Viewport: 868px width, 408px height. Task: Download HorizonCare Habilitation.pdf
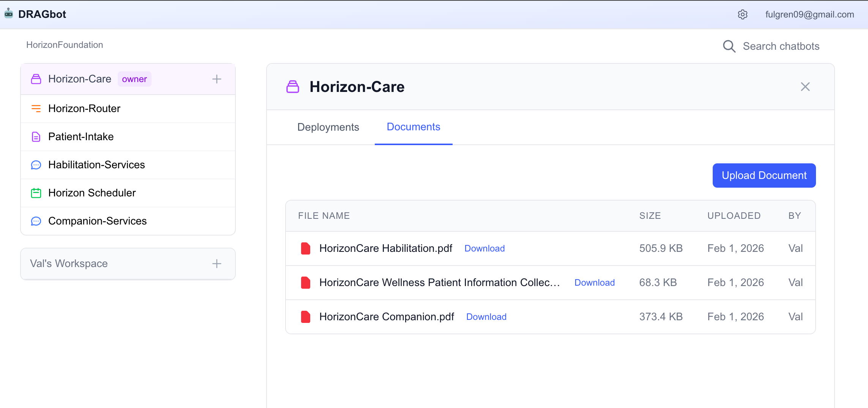click(485, 248)
